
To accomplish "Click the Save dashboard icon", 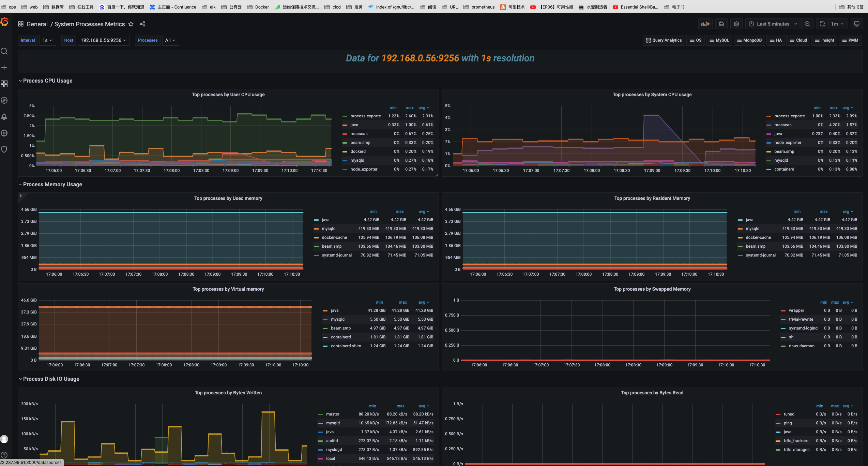I will (721, 24).
